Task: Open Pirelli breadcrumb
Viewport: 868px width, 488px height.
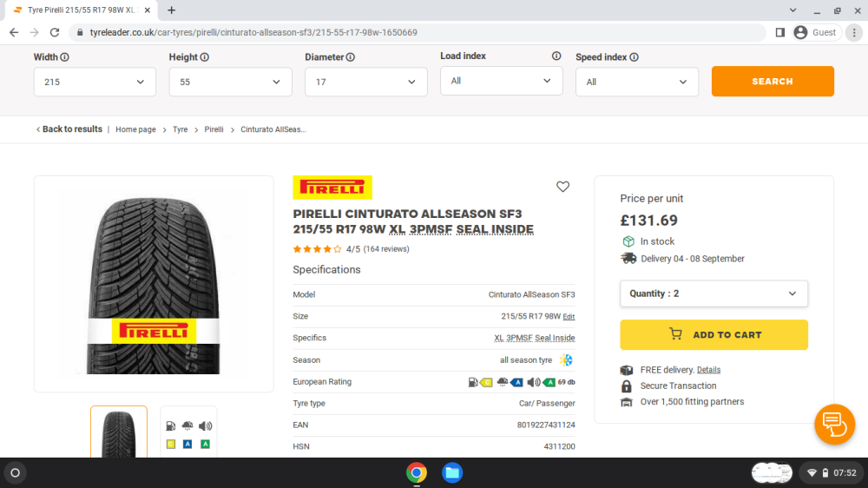Action: pos(214,129)
